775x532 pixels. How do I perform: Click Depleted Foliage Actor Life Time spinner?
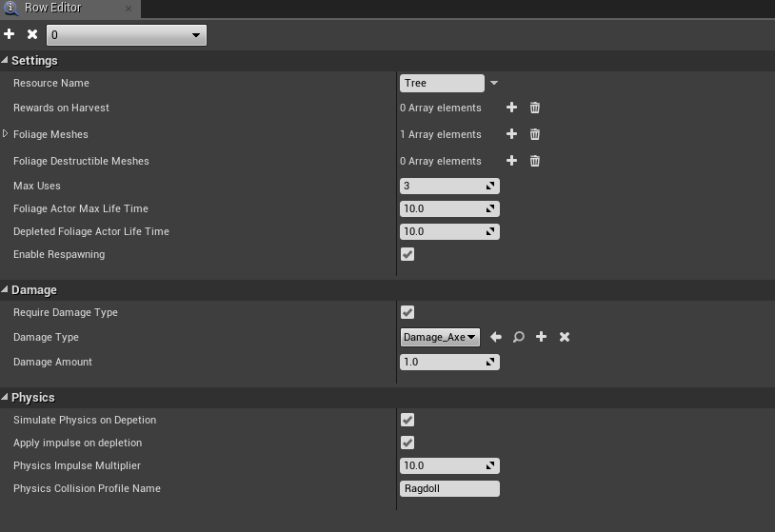pos(490,231)
